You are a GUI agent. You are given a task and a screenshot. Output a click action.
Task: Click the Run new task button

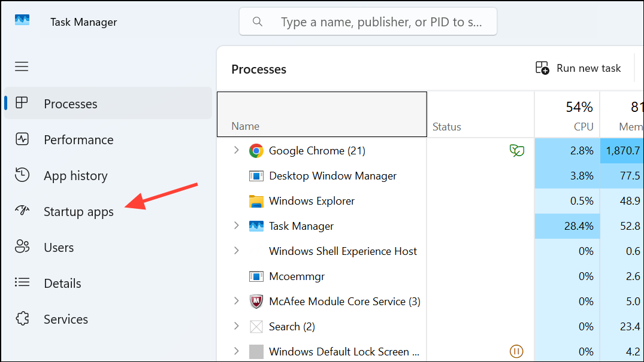coord(578,68)
